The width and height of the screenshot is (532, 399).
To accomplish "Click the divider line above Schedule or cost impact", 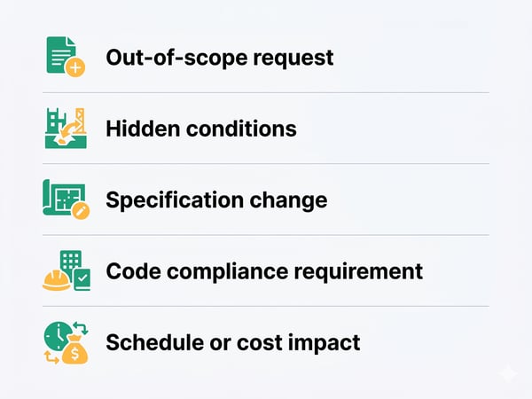I will 266,306.
